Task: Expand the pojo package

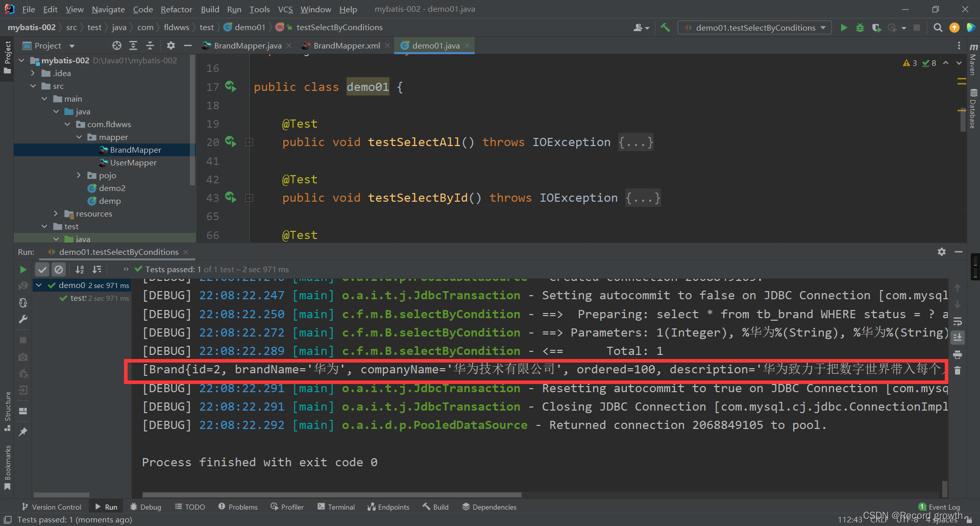Action: [79, 175]
